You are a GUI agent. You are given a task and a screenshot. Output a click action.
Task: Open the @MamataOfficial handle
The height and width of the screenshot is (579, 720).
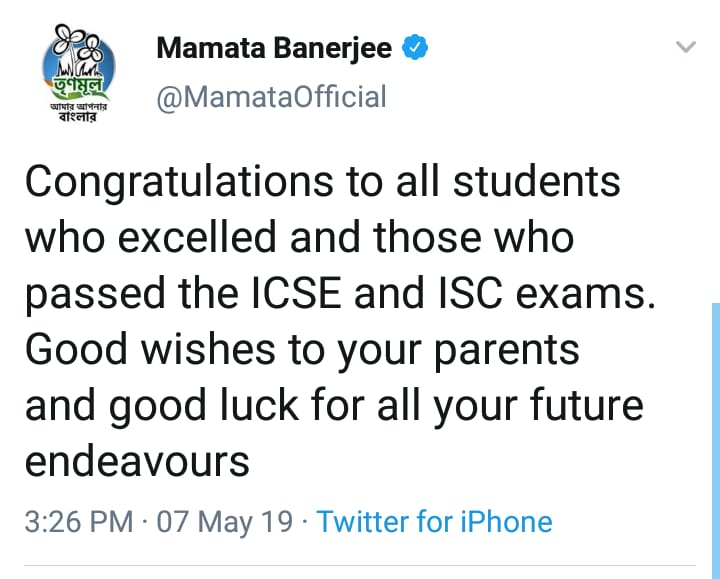tap(271, 97)
